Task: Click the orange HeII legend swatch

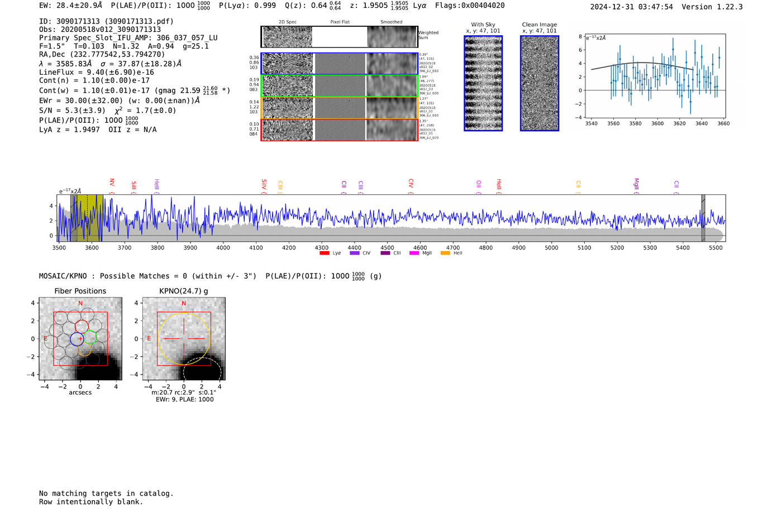Action: [445, 253]
